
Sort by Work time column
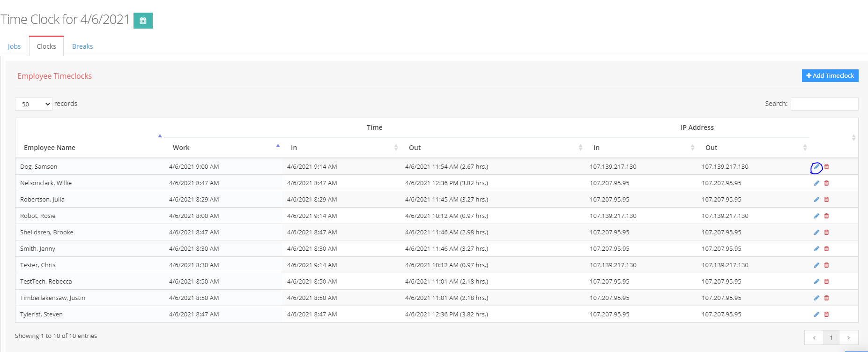(223, 148)
